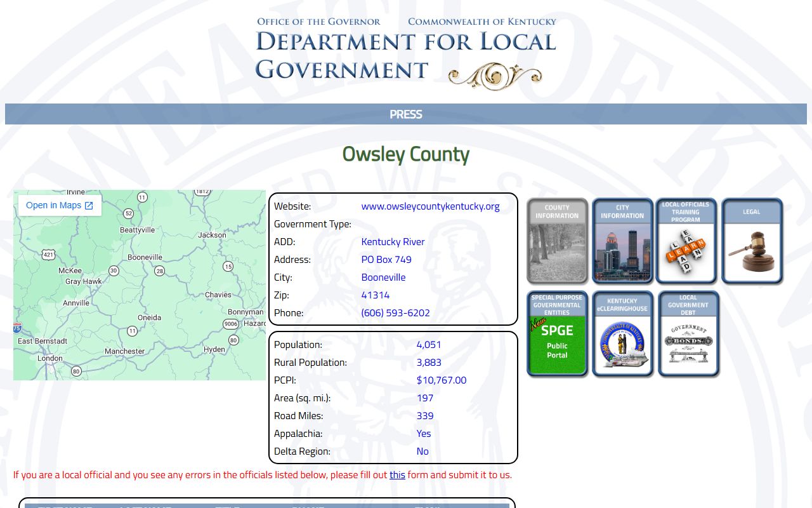812x508 pixels.
Task: Click McKee on the map
Action: point(70,271)
